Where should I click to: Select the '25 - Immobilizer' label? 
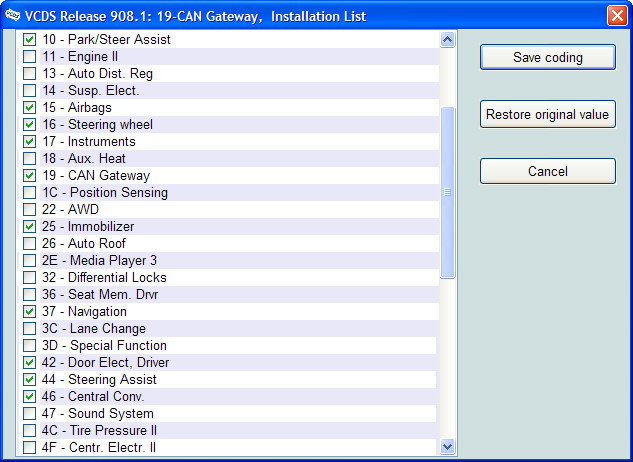pyautogui.click(x=88, y=227)
